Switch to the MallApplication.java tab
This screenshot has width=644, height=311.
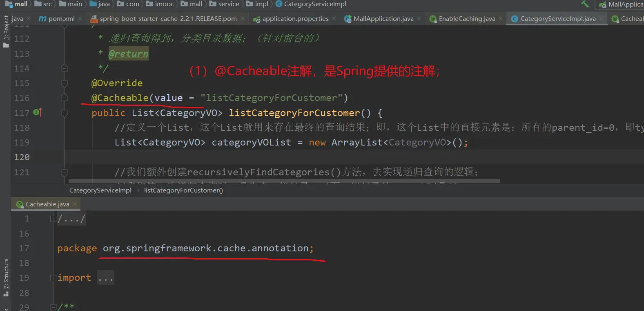point(383,19)
